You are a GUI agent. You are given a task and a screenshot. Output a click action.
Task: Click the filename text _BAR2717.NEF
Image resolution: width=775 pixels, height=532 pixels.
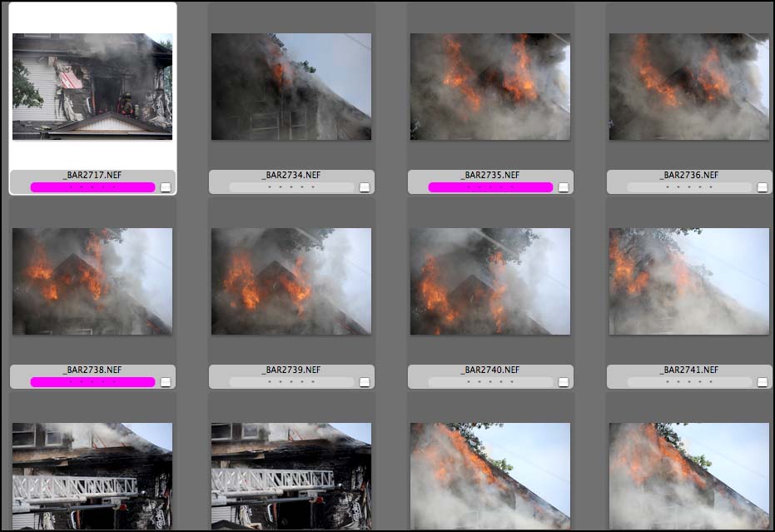92,175
